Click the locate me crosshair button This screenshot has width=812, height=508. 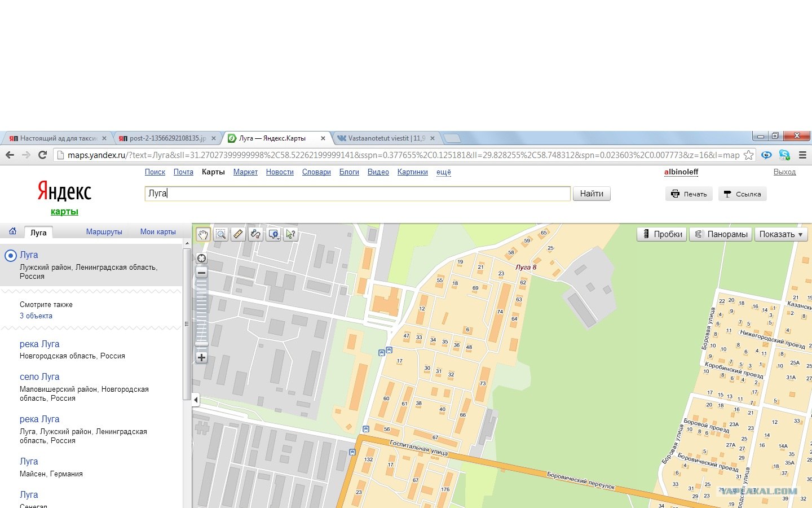(201, 259)
